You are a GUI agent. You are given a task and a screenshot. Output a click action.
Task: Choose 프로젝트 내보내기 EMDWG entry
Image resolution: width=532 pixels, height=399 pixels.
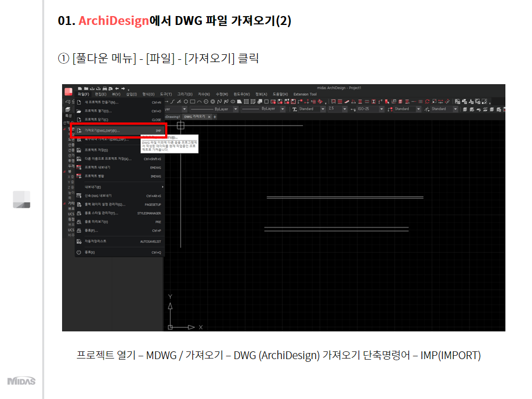point(120,167)
